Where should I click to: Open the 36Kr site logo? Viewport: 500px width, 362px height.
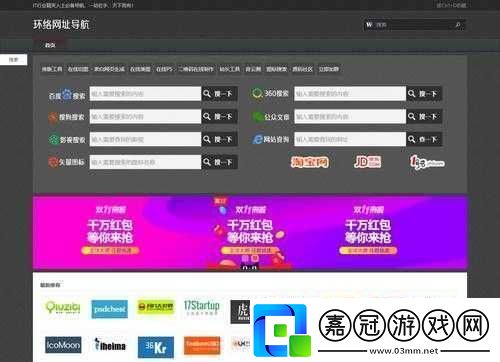pos(156,347)
